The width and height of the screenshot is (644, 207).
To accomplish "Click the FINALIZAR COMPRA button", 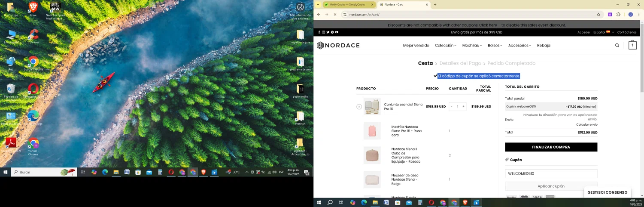I will click(x=551, y=147).
